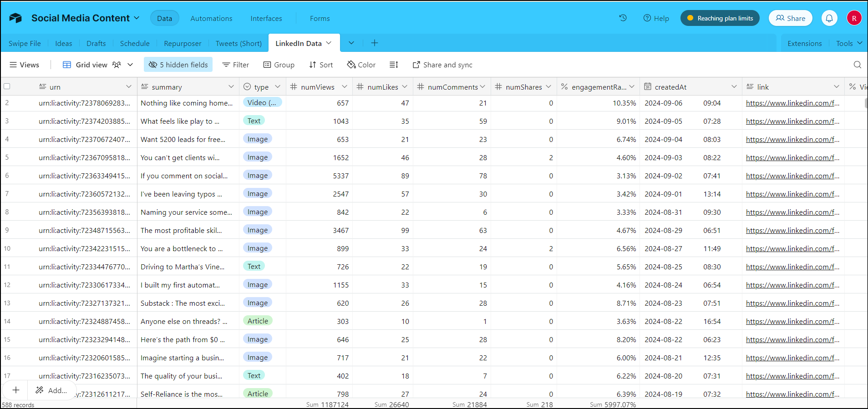Click the Airtable home logo icon
The height and width of the screenshot is (409, 868).
(x=15, y=18)
